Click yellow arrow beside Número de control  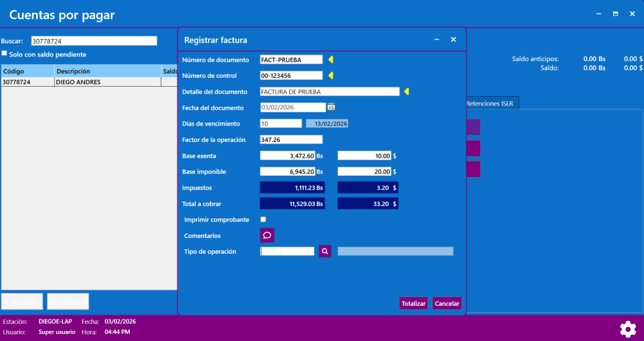coord(330,75)
